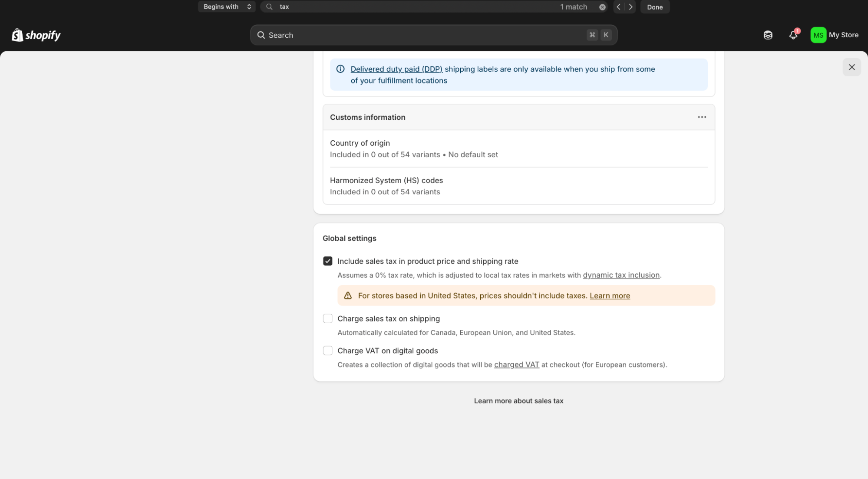The height and width of the screenshot is (479, 868).
Task: Click Learn more in warning banner
Action: pos(610,296)
